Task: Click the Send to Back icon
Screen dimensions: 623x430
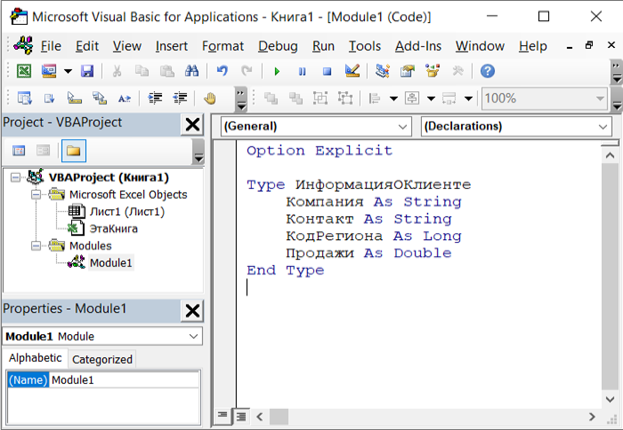Action: click(296, 98)
